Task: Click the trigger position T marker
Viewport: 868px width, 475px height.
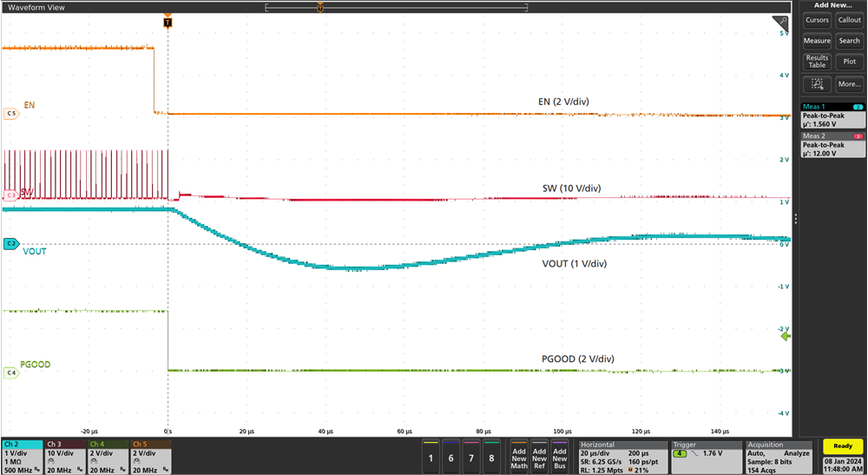Action: 168,21
